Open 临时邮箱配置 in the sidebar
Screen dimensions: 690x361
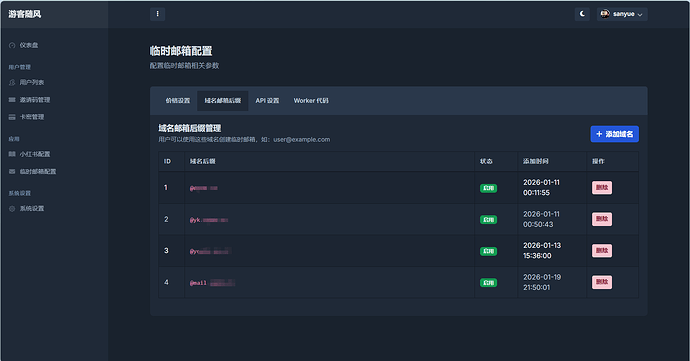point(38,171)
